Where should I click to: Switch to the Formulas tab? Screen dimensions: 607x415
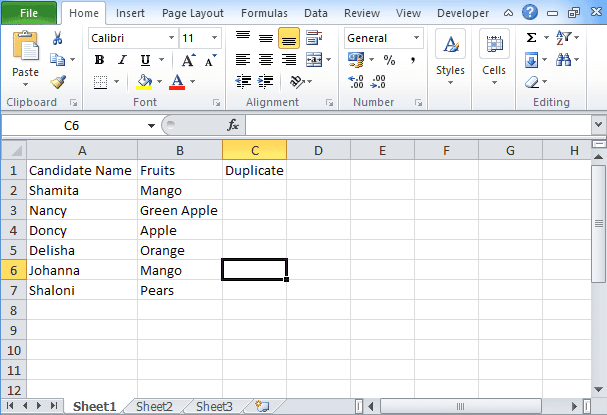(264, 13)
